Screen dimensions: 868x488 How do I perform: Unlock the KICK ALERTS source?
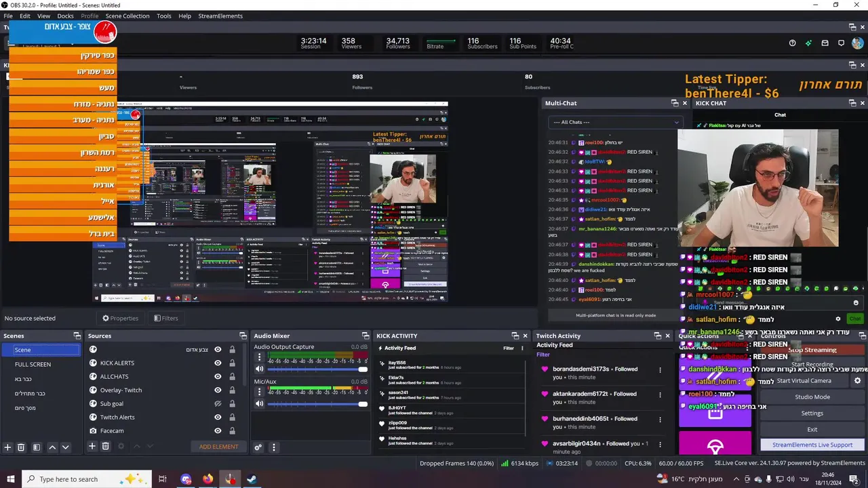coord(232,363)
